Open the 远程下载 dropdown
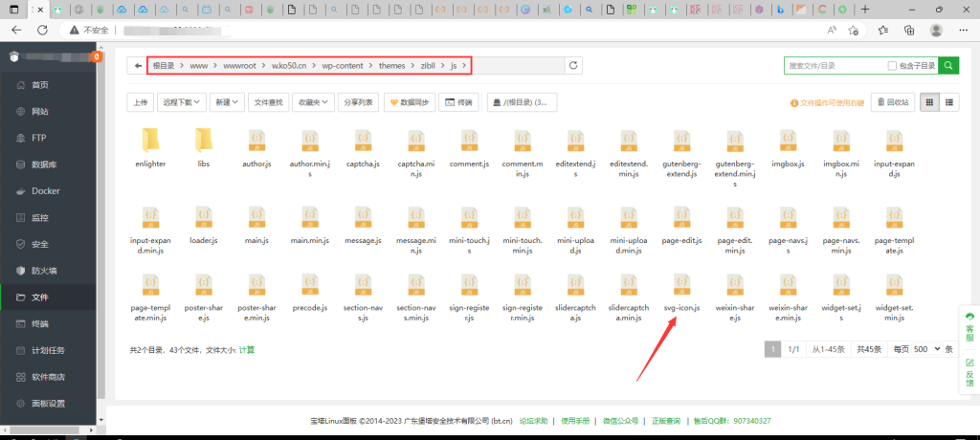Screen dimensions: 980x440 tap(182, 102)
